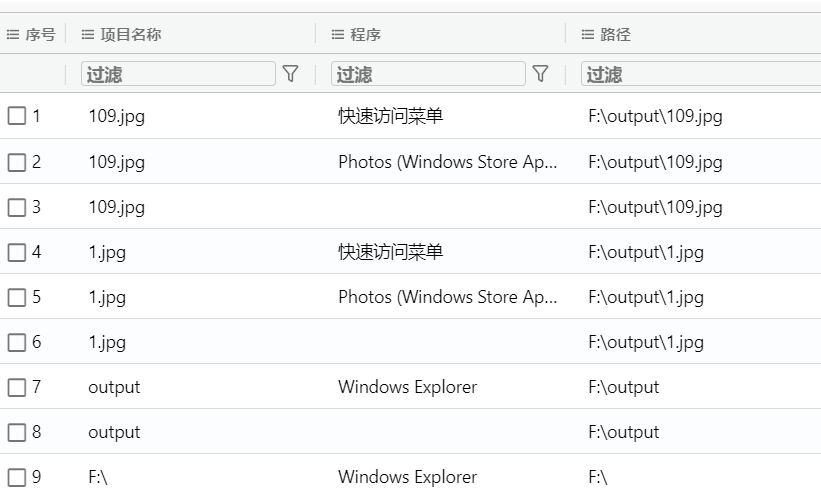This screenshot has height=496, width=821.
Task: Click path F:\ in row 9
Action: [598, 477]
